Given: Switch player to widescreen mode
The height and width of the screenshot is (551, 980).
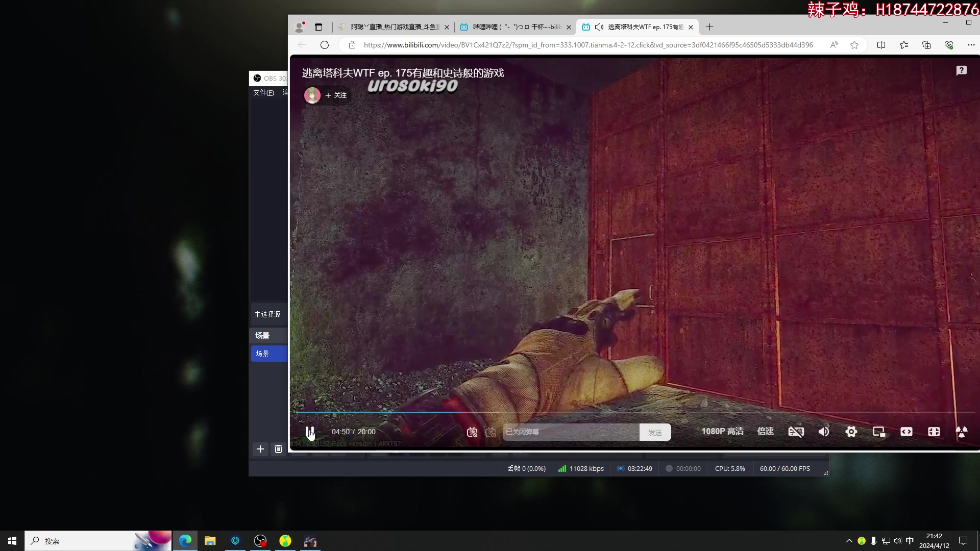Looking at the screenshot, I should [906, 432].
